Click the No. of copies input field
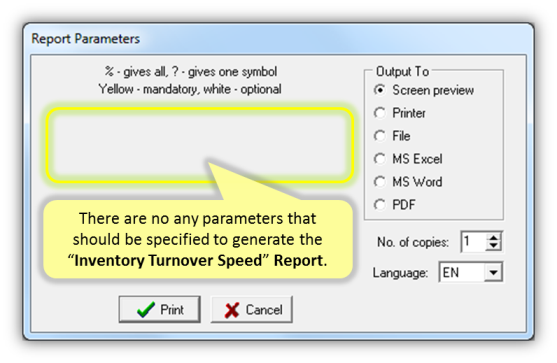This screenshot has width=557, height=363. tap(474, 242)
